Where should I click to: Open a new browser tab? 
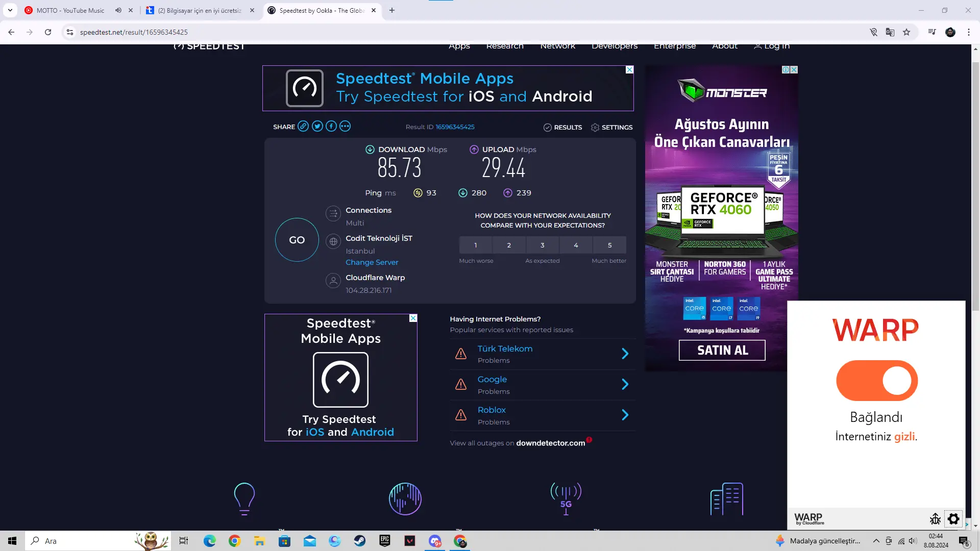pos(392,10)
